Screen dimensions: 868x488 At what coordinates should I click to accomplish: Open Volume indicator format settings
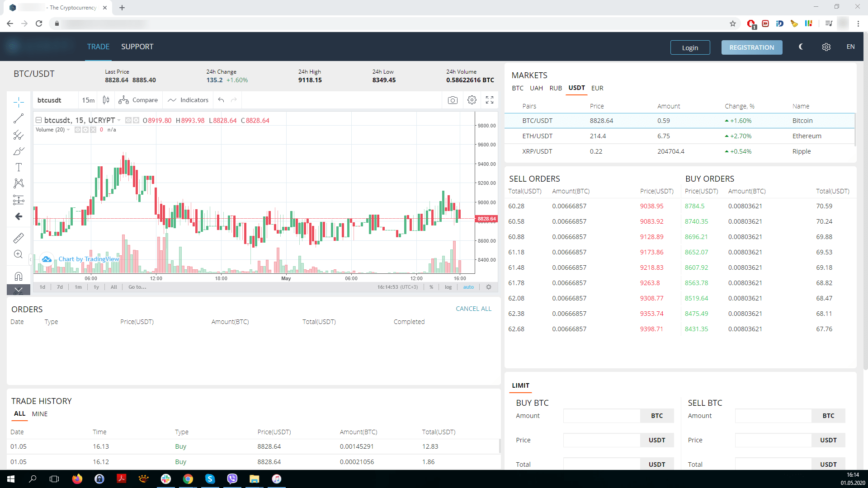(85, 130)
